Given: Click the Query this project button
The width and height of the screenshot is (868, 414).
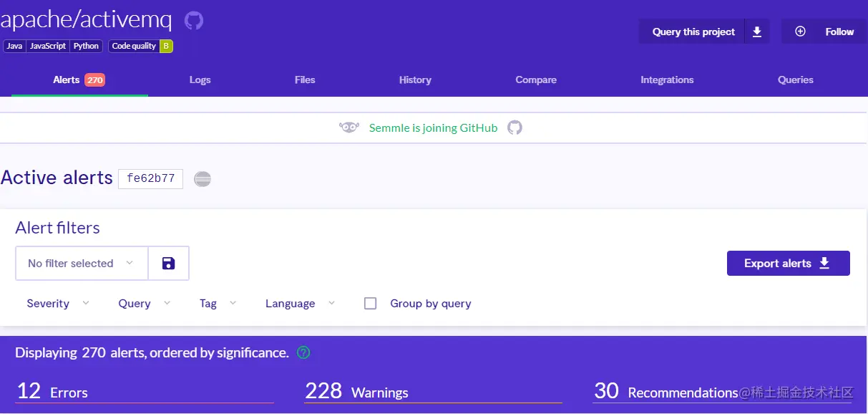Looking at the screenshot, I should 693,32.
